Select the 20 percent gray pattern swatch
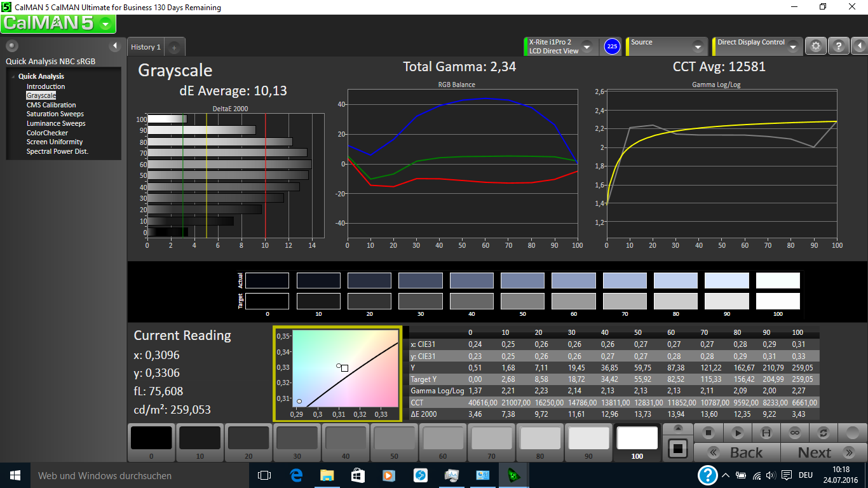Image resolution: width=868 pixels, height=488 pixels. tap(248, 442)
